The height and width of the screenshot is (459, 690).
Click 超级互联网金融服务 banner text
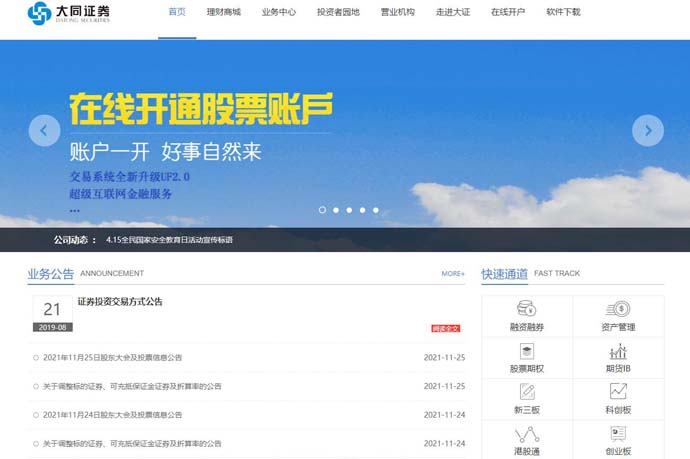click(121, 194)
